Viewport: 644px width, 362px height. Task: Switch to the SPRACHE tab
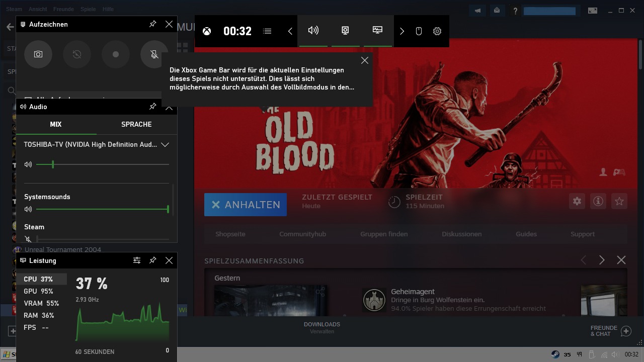point(136,124)
